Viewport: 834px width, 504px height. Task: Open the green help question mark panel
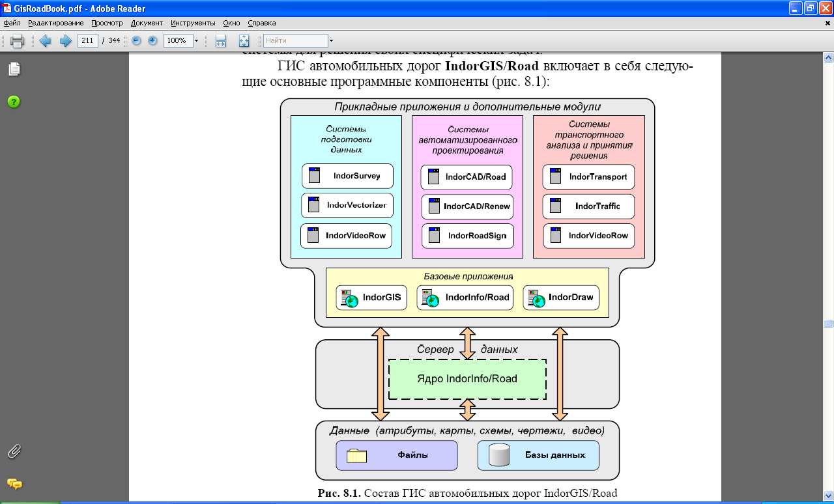pos(14,102)
